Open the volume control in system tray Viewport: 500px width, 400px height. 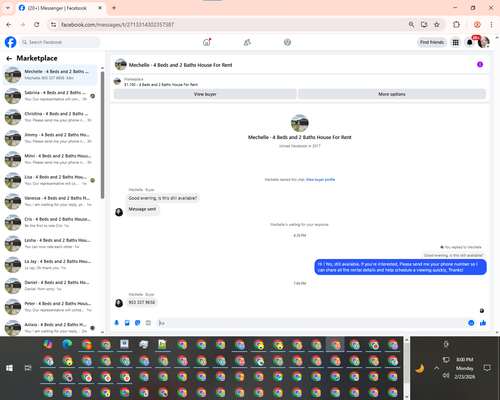446,376
